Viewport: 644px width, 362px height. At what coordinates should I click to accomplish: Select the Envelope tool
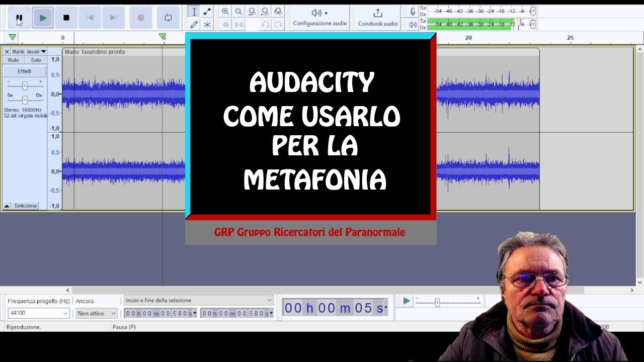[x=207, y=12]
